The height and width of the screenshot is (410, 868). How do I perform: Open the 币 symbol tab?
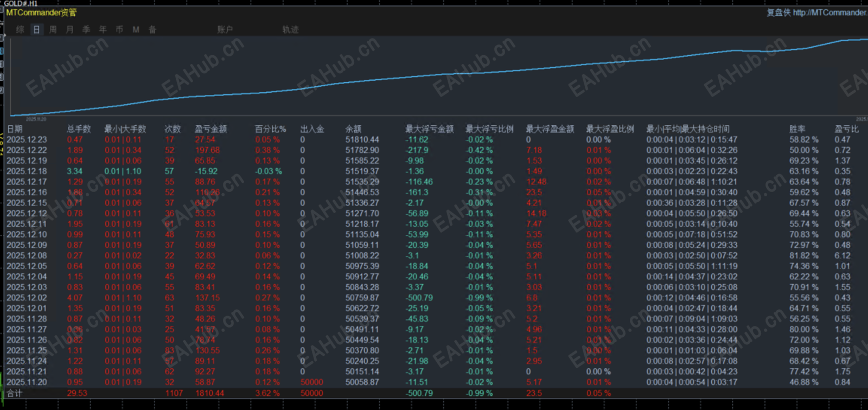[119, 29]
